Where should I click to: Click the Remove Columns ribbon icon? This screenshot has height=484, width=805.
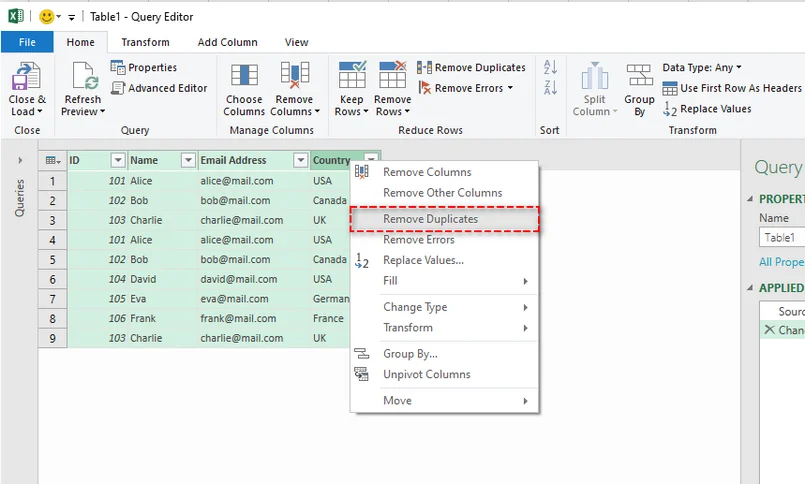point(295,75)
